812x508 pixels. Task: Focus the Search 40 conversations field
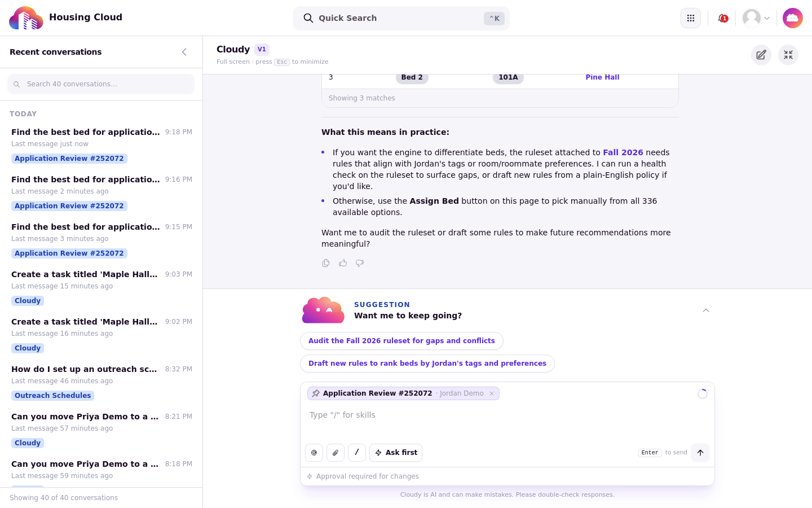(101, 84)
